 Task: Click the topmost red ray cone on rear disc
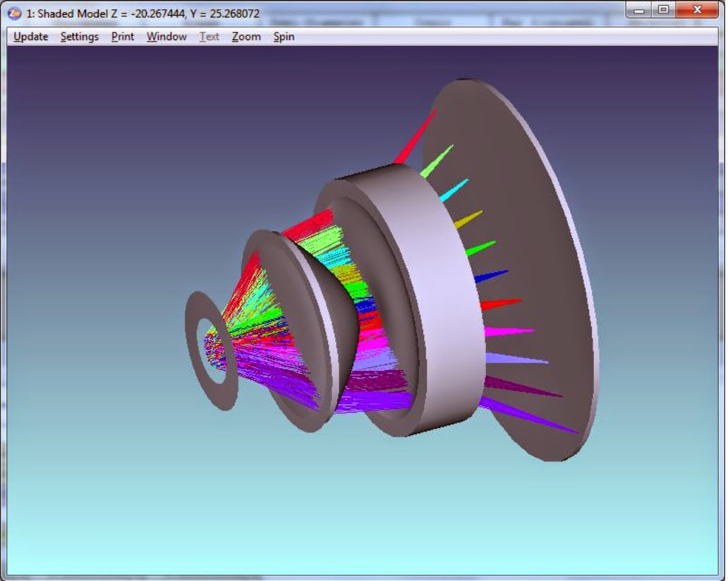point(416,137)
